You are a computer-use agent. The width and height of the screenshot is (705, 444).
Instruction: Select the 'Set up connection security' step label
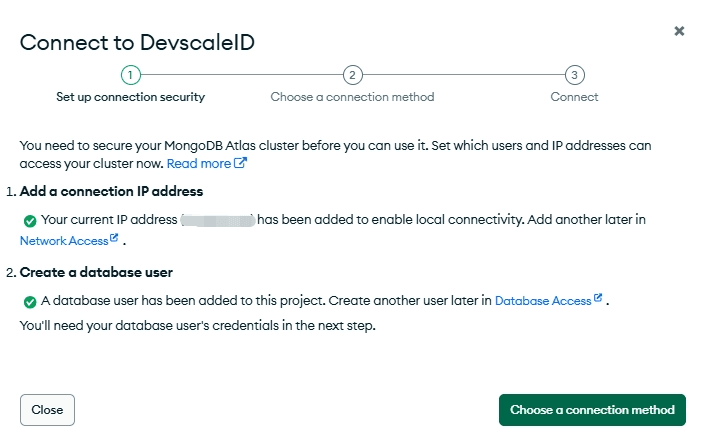tap(130, 97)
